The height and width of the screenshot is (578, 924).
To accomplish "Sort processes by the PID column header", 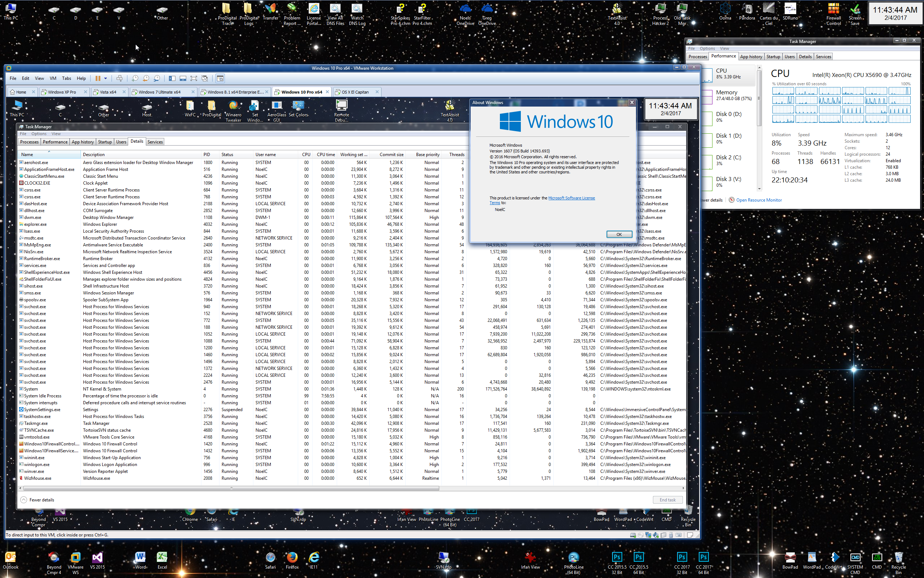I will click(210, 155).
